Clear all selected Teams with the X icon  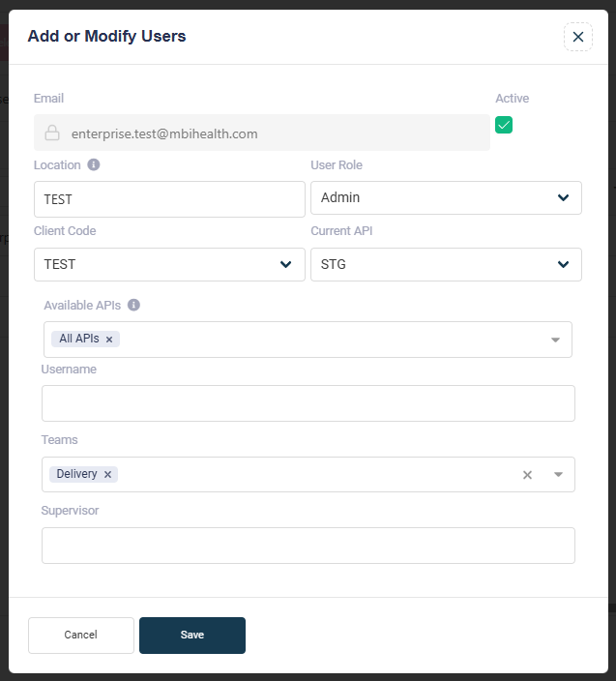coord(527,475)
